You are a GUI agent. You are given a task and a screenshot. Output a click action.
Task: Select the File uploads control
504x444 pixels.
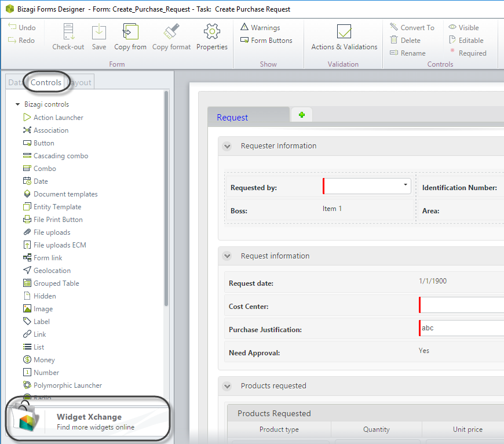click(46, 232)
